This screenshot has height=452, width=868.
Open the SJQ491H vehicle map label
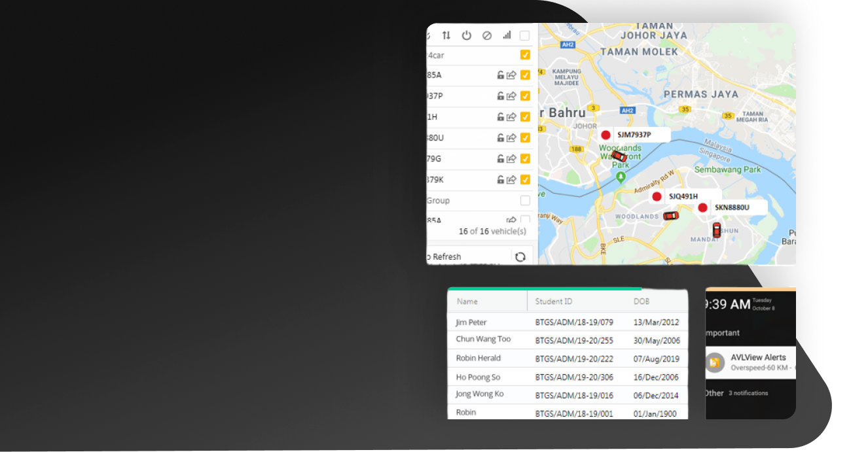pyautogui.click(x=683, y=196)
